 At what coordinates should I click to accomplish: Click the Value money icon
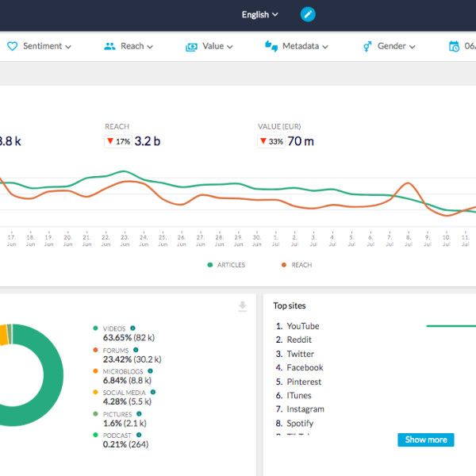191,47
